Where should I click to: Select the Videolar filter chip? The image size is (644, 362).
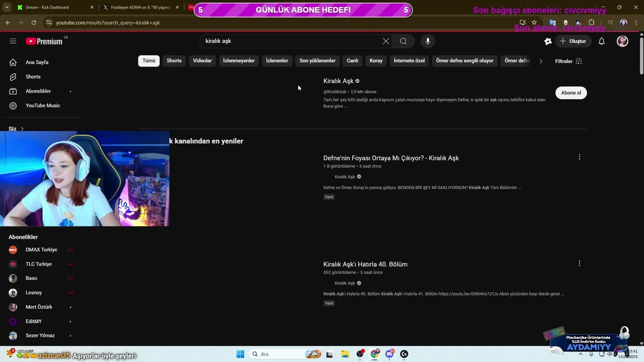pos(202,61)
